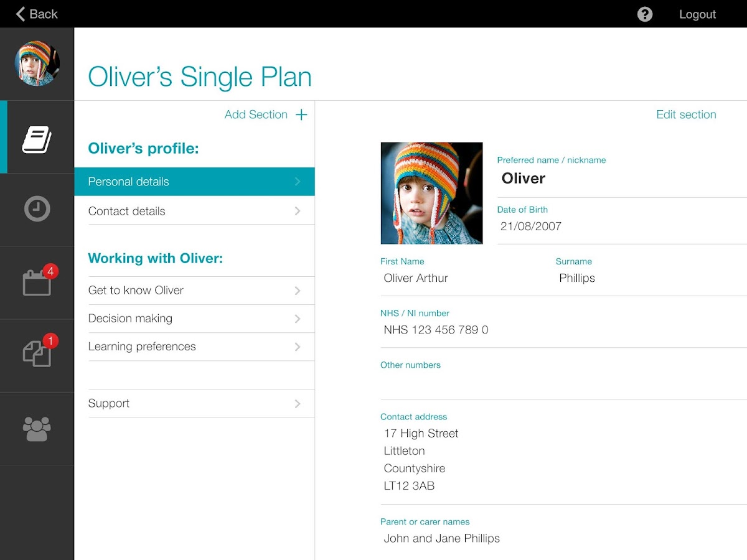Click address line 17 High Street
The width and height of the screenshot is (747, 560).
tap(421, 434)
